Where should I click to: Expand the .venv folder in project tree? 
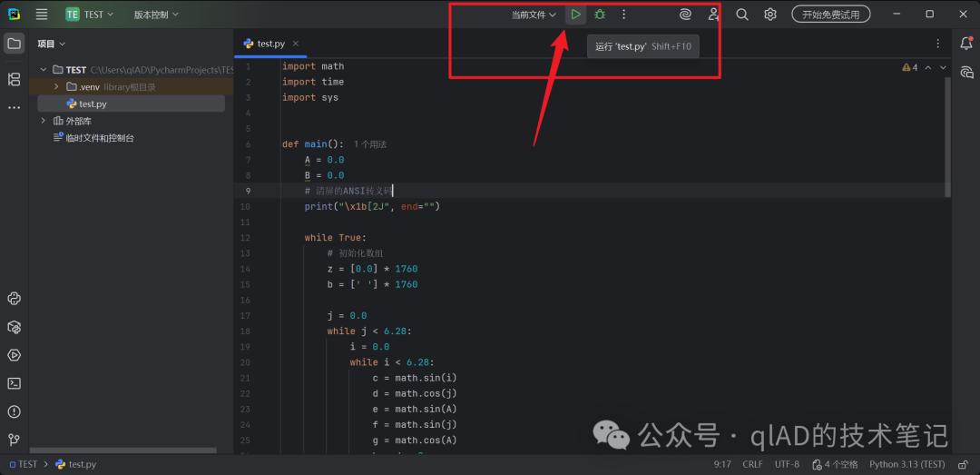(x=56, y=86)
